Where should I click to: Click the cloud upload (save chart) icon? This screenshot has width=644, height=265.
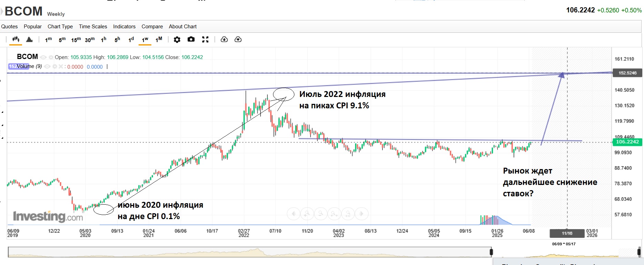point(238,39)
